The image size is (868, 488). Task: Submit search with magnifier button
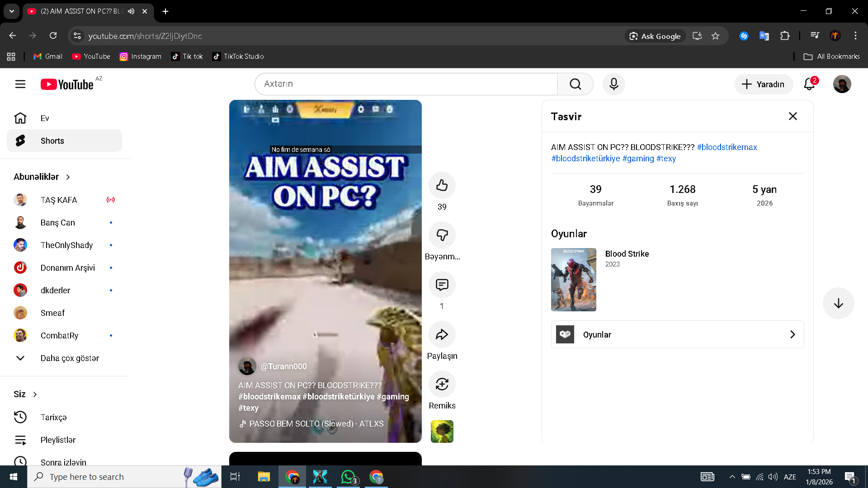[575, 84]
